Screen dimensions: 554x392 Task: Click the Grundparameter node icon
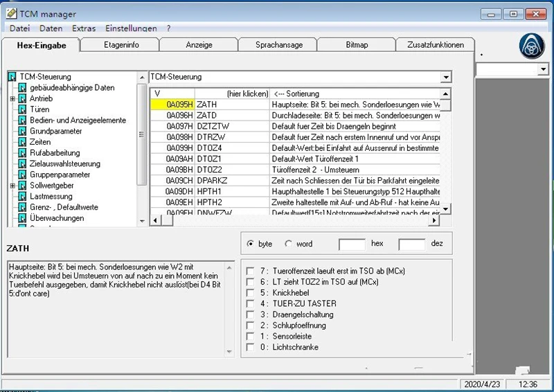click(22, 131)
